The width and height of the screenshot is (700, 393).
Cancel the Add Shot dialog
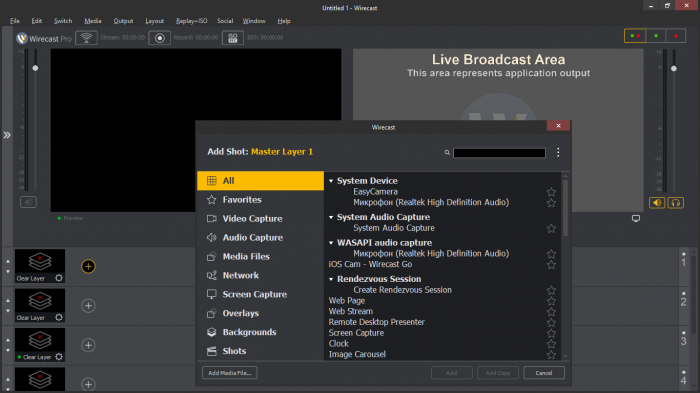tap(544, 373)
